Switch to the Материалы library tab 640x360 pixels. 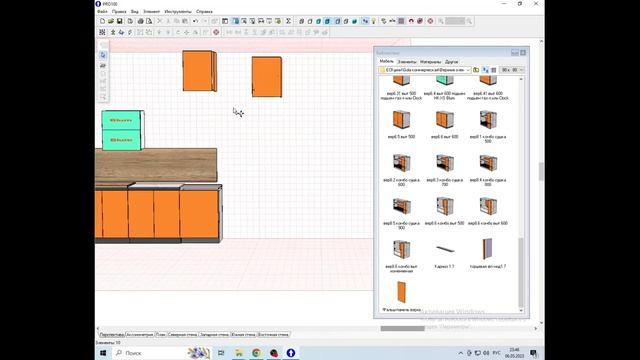431,62
